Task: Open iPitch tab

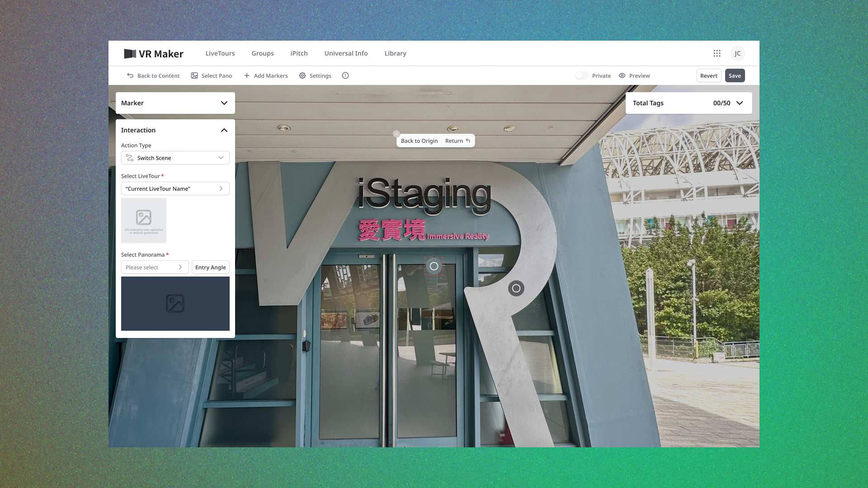Action: (299, 53)
